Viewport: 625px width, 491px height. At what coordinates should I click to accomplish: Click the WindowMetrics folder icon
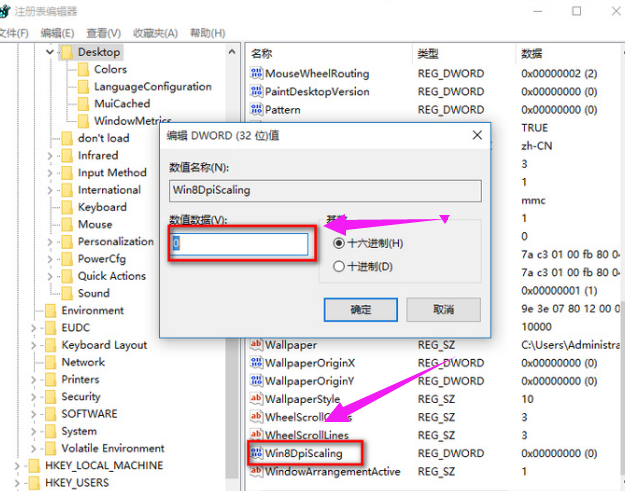point(84,121)
